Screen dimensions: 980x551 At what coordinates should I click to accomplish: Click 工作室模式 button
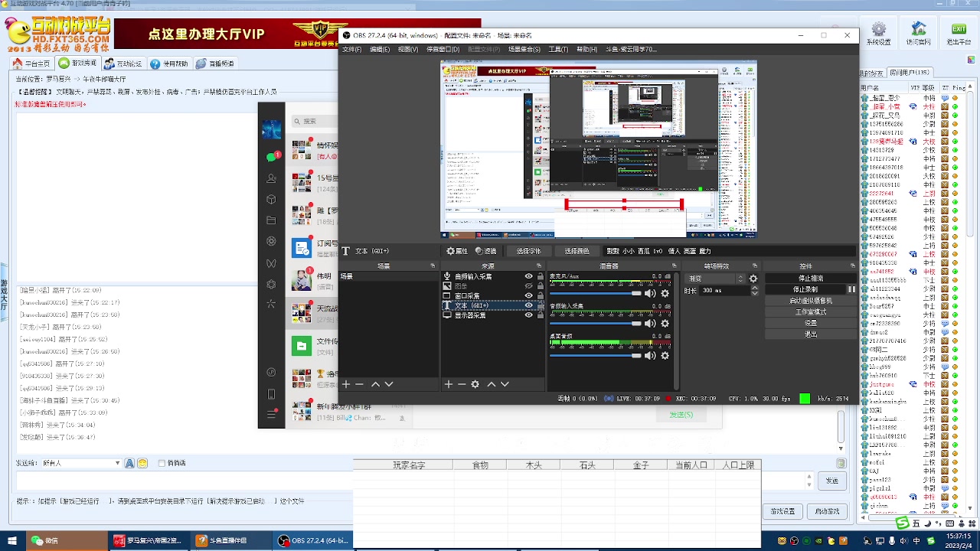(x=810, y=312)
